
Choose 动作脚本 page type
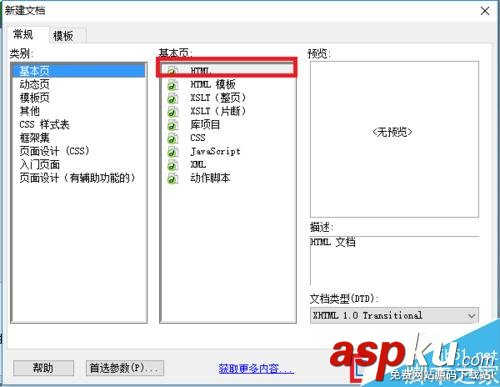click(210, 178)
